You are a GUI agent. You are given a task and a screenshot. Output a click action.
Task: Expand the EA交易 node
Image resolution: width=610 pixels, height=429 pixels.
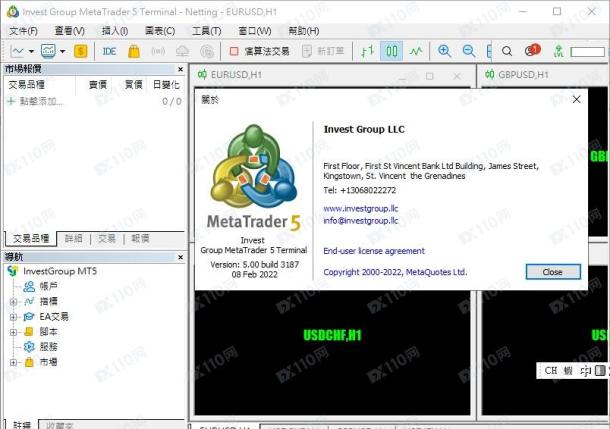pyautogui.click(x=13, y=317)
